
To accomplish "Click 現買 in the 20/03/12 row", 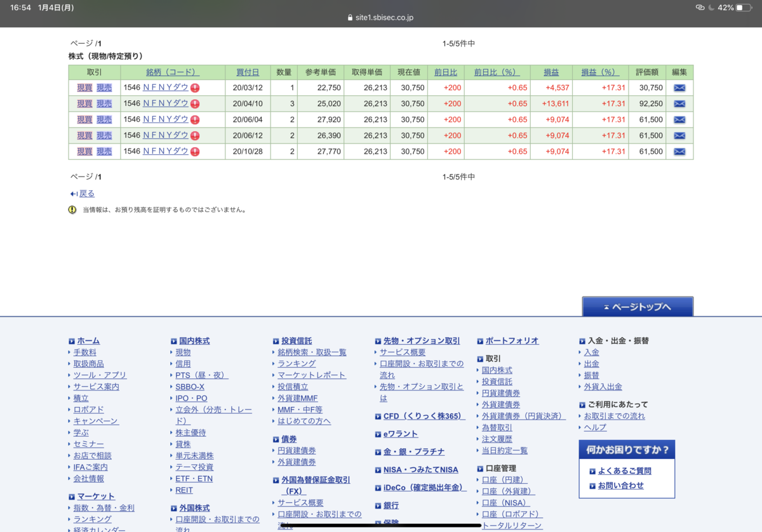I will pyautogui.click(x=85, y=88).
